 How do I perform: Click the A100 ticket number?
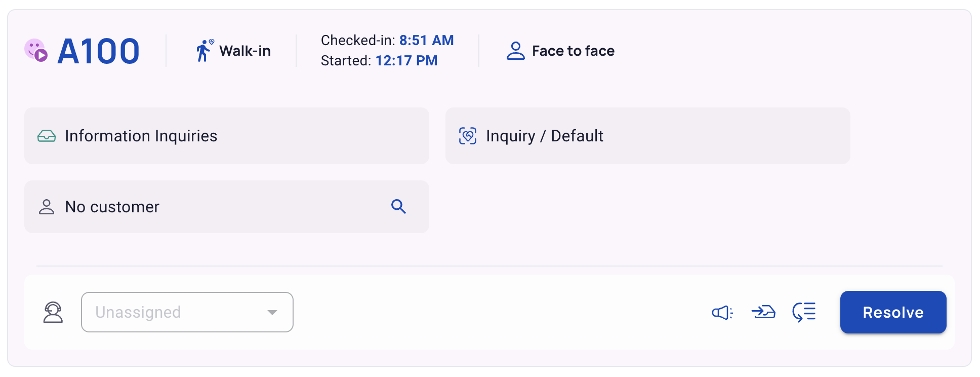[99, 51]
